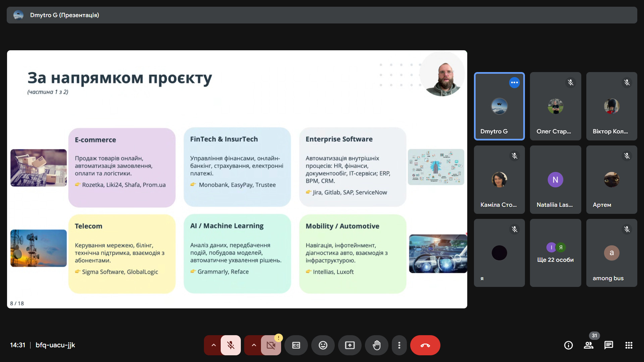Open the 'Ще 22 особи' tile
Image resolution: width=644 pixels, height=362 pixels.
(x=555, y=253)
